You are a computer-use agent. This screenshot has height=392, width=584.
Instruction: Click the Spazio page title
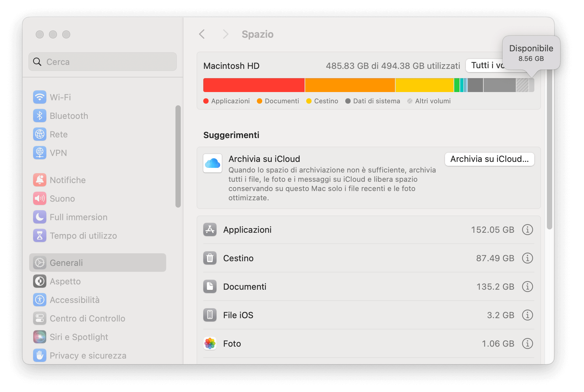[258, 34]
